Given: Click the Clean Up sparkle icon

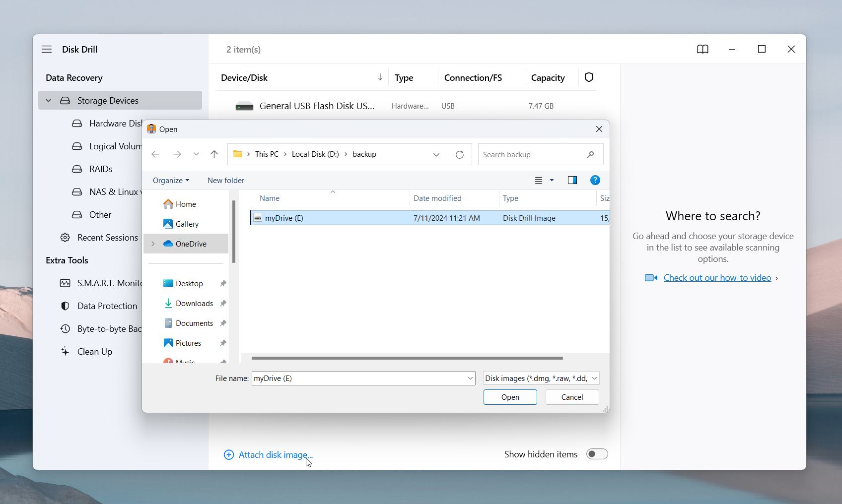Looking at the screenshot, I should (65, 351).
